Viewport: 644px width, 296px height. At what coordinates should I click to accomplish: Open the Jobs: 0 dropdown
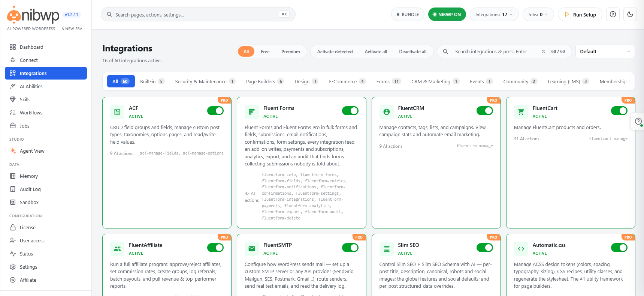[538, 15]
